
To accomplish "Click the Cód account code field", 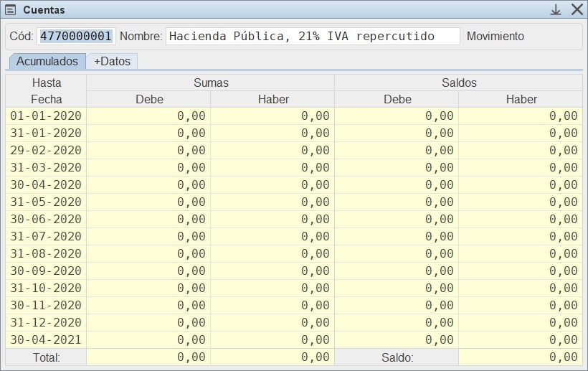I will (x=76, y=37).
